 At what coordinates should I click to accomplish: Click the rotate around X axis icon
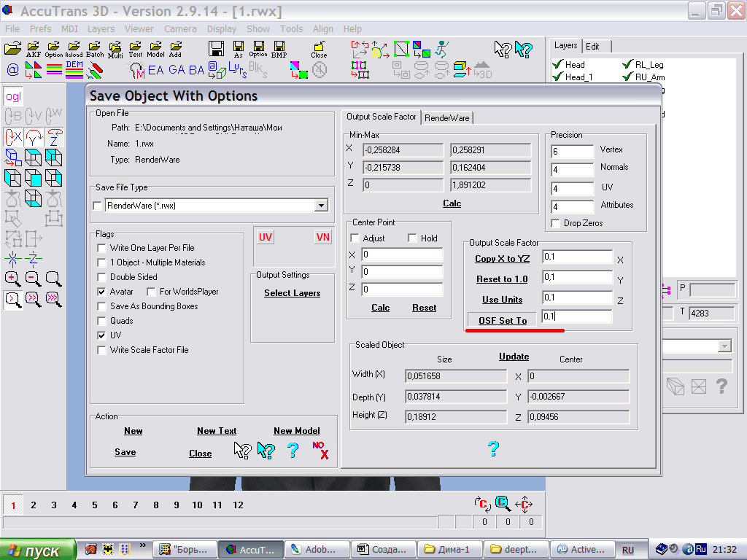(13, 137)
